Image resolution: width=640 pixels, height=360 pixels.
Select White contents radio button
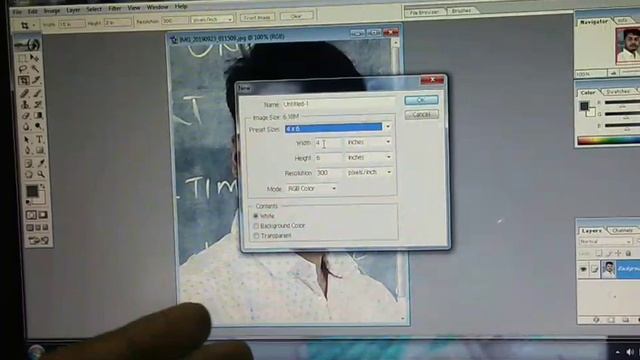pos(256,216)
